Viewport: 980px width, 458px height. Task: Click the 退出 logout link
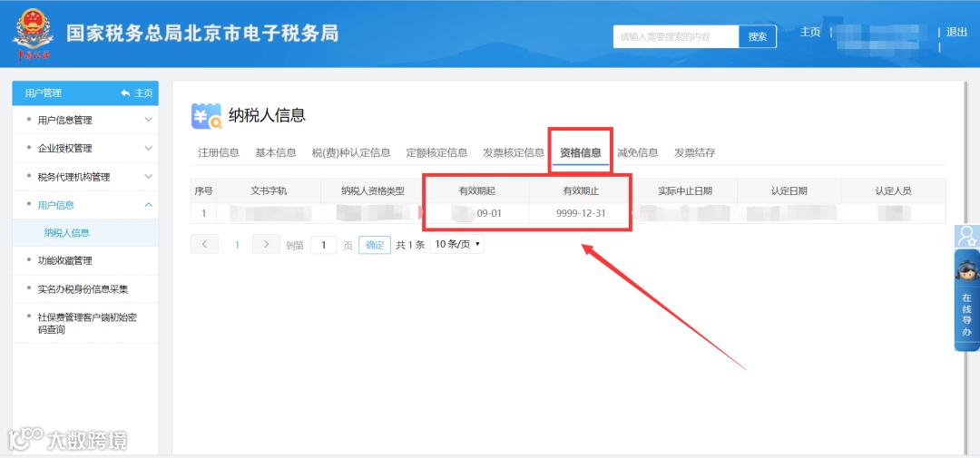coord(956,33)
